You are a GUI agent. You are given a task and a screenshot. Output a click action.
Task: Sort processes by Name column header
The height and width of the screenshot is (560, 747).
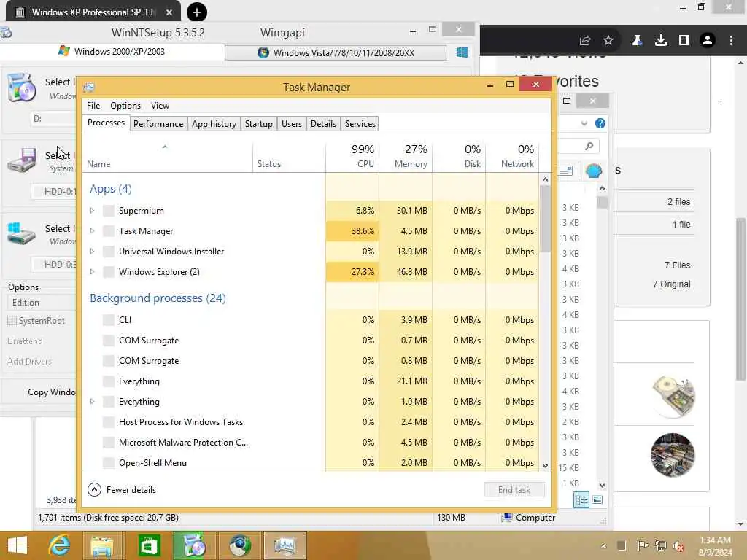pyautogui.click(x=167, y=156)
